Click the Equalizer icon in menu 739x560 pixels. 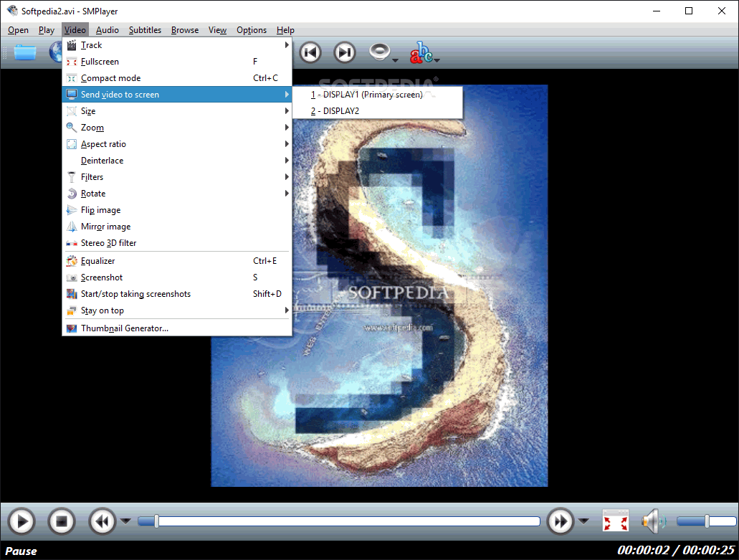[x=72, y=261]
